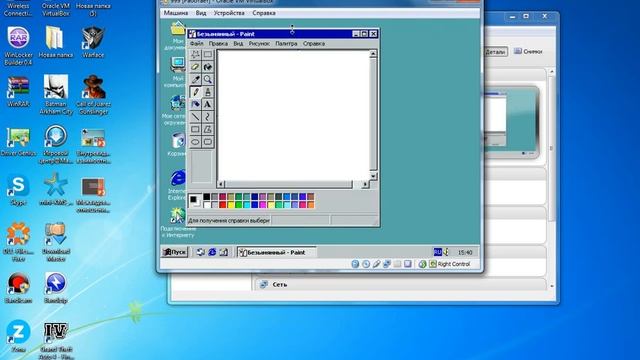Open the Новая папка folder on desktop

coord(56,42)
